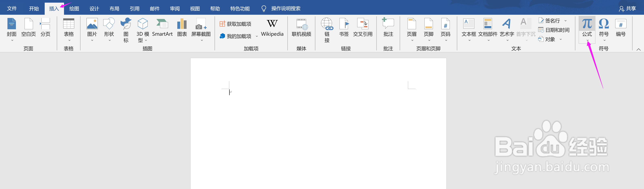Insert a Cross-reference (交叉引用)
This screenshot has height=189, width=644.
363,27
